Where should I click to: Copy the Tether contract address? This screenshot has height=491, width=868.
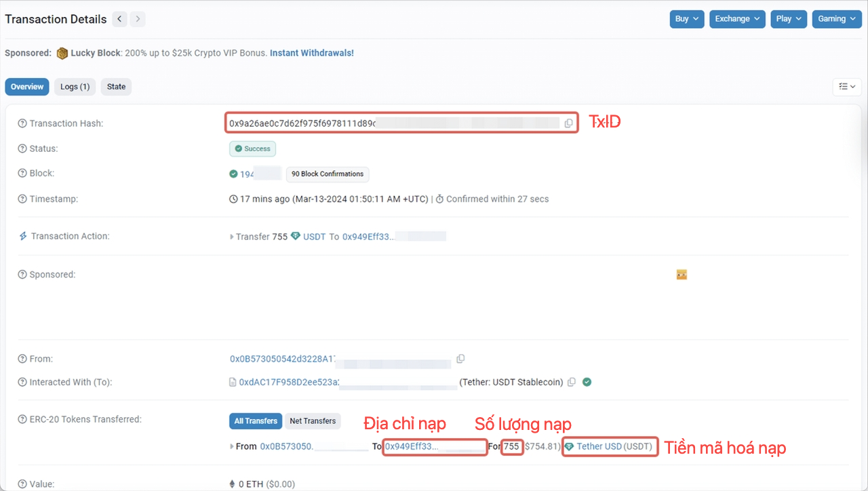coord(572,382)
